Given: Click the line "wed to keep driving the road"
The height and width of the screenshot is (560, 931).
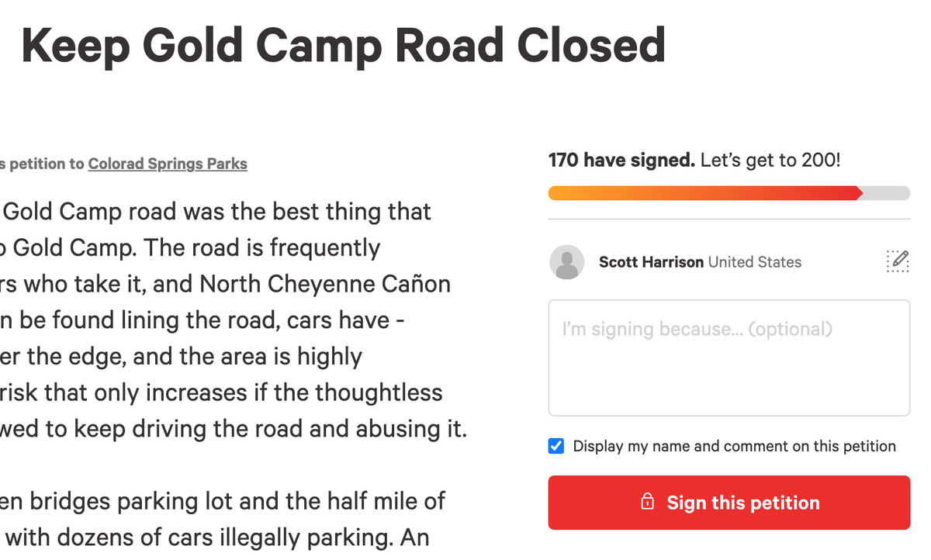Looking at the screenshot, I should [x=233, y=429].
